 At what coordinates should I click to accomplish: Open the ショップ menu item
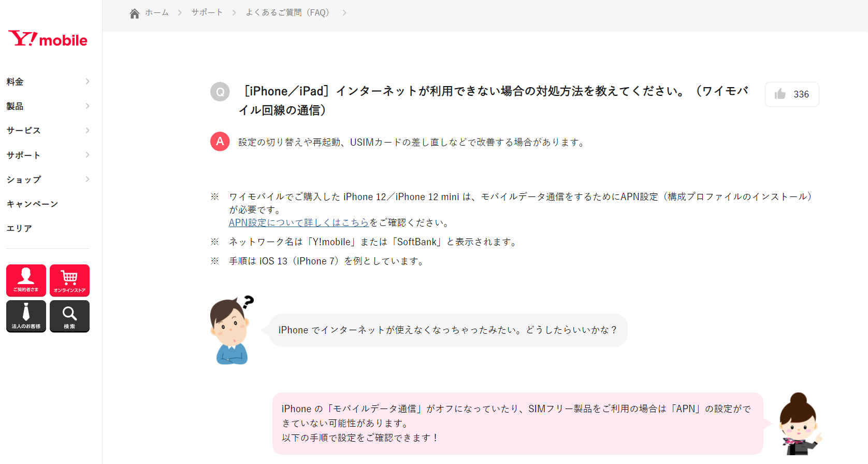(24, 179)
